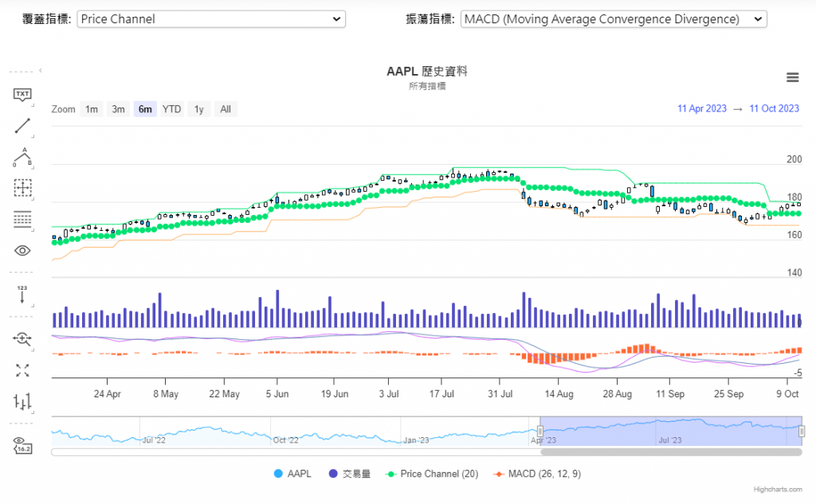Collapse the stock tools sidebar arrow
The image size is (816, 504).
point(41,70)
